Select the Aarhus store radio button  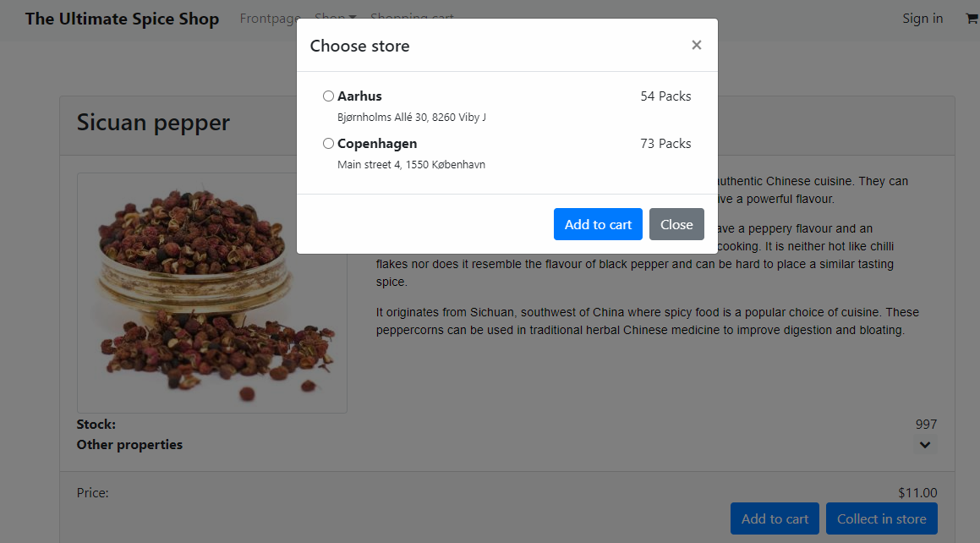click(328, 96)
